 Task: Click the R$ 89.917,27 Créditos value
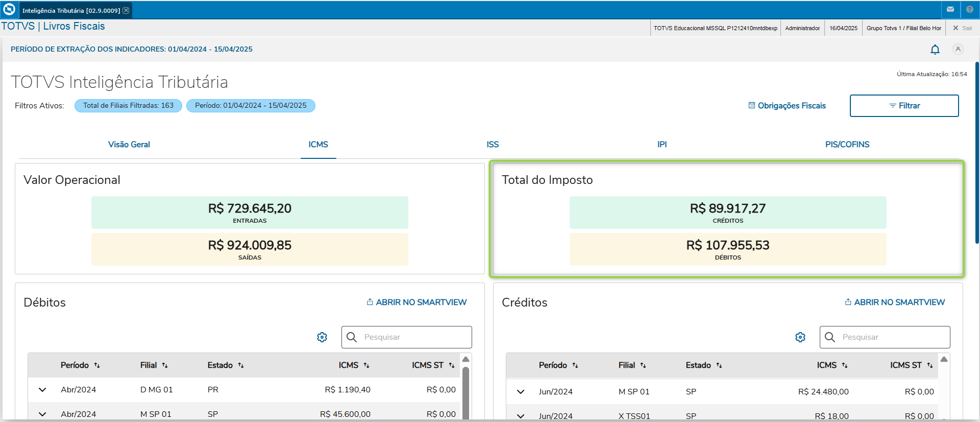[728, 208]
